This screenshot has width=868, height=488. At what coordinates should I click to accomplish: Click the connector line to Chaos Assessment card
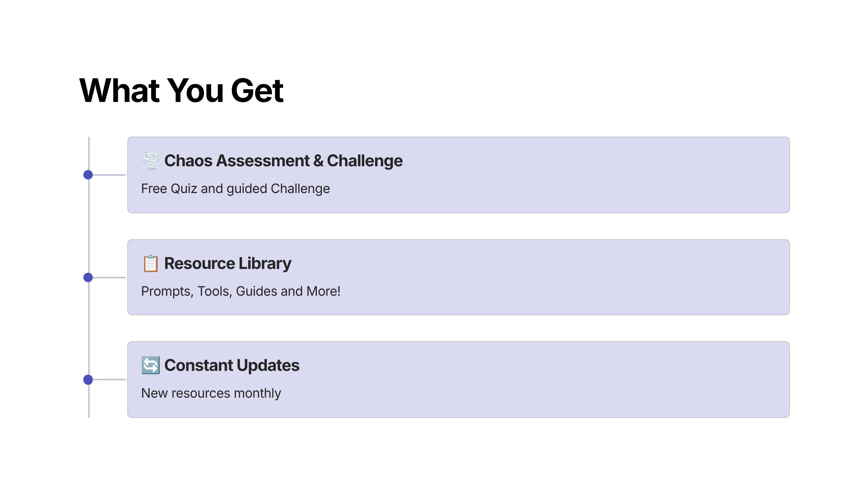coord(109,175)
